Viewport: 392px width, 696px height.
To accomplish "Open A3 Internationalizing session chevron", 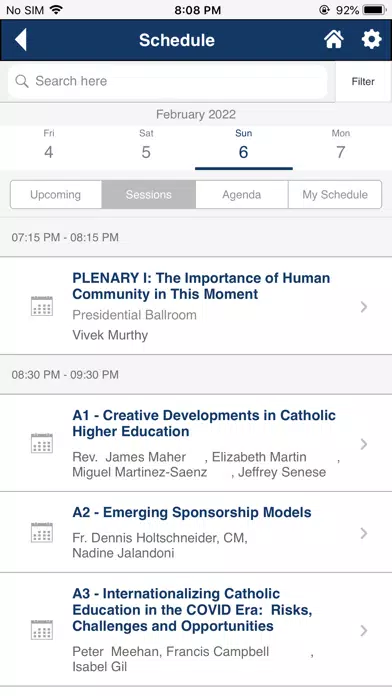I will (x=364, y=630).
